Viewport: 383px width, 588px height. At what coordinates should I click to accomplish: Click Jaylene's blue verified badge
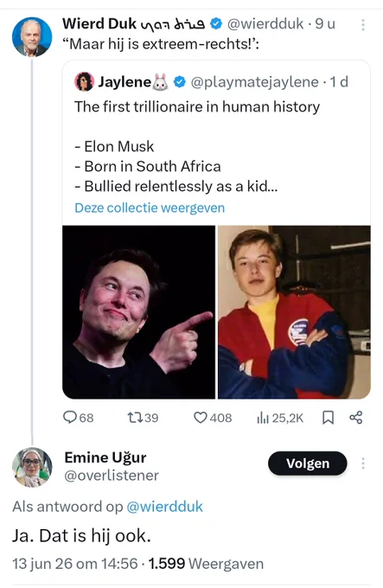[x=180, y=82]
